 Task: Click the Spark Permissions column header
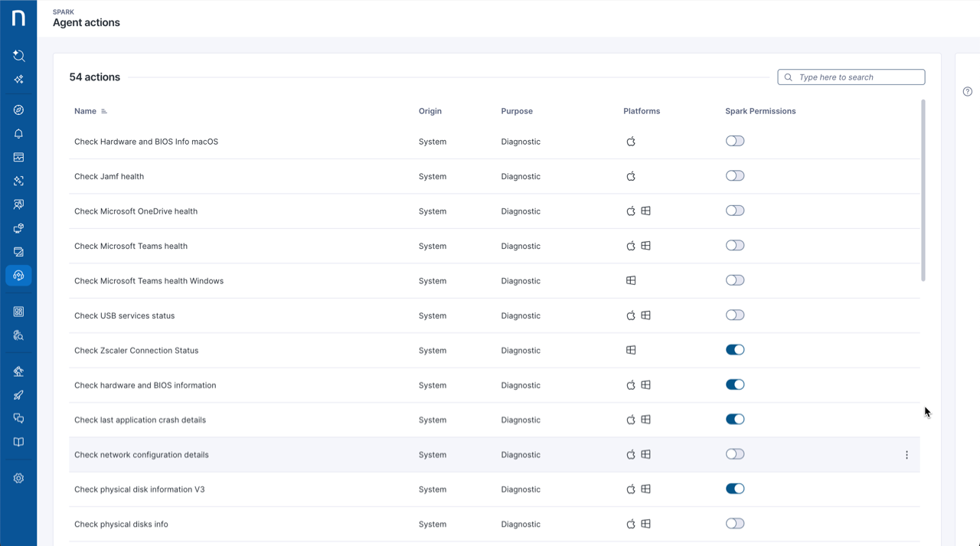pyautogui.click(x=759, y=111)
